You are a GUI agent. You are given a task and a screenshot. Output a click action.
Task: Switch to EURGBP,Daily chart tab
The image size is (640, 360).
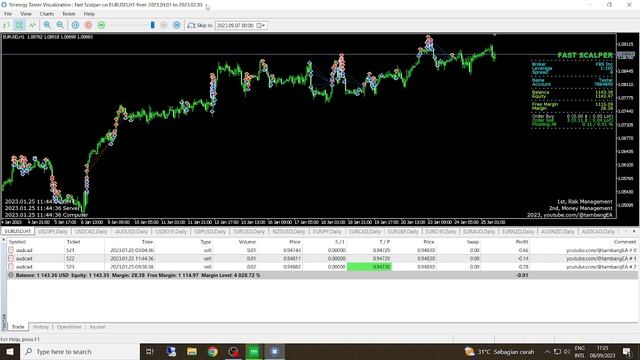point(402,231)
